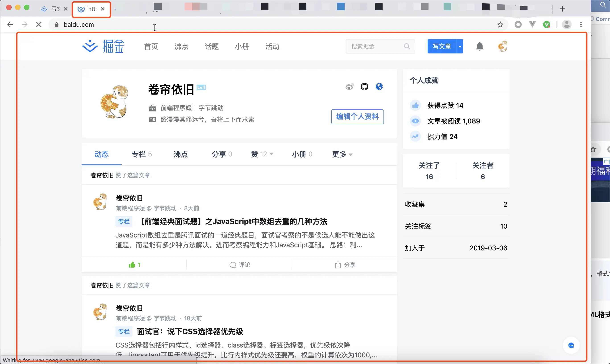Click 评论 under the first article
The image size is (610, 364).
click(x=240, y=265)
